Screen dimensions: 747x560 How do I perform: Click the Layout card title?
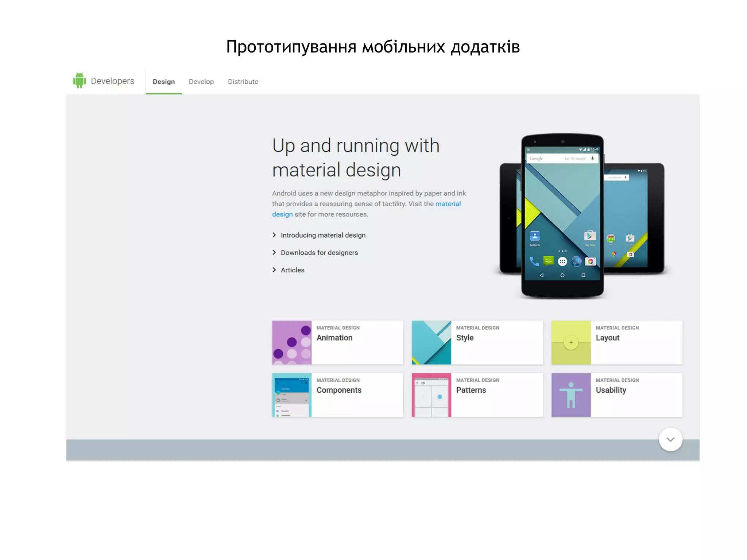point(607,338)
